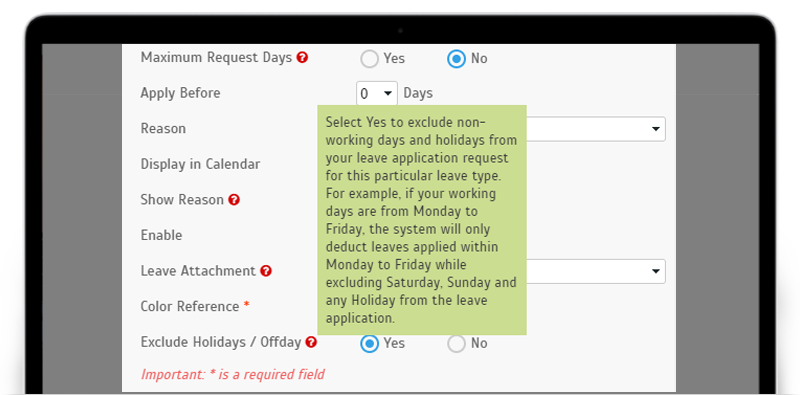Click the Important required field note

[x=233, y=374]
